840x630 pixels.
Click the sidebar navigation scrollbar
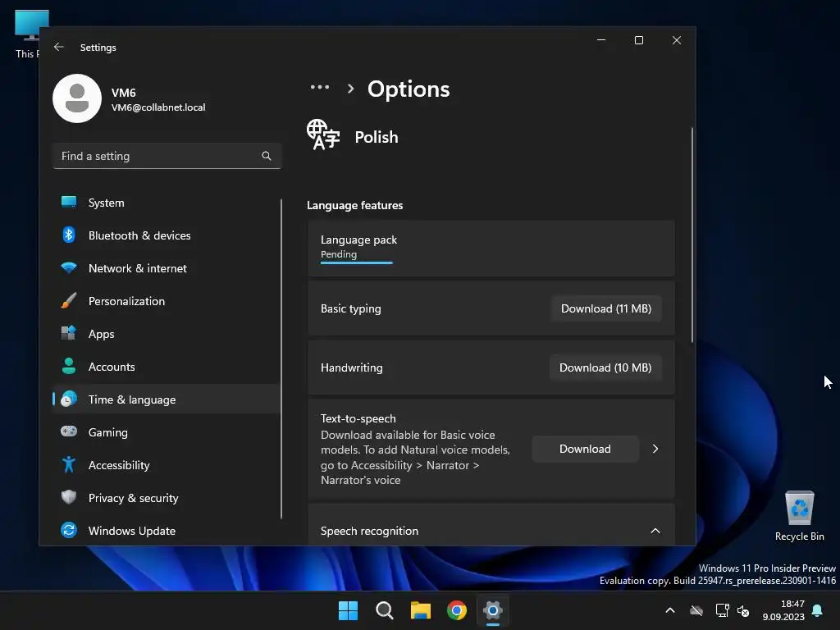click(x=281, y=359)
